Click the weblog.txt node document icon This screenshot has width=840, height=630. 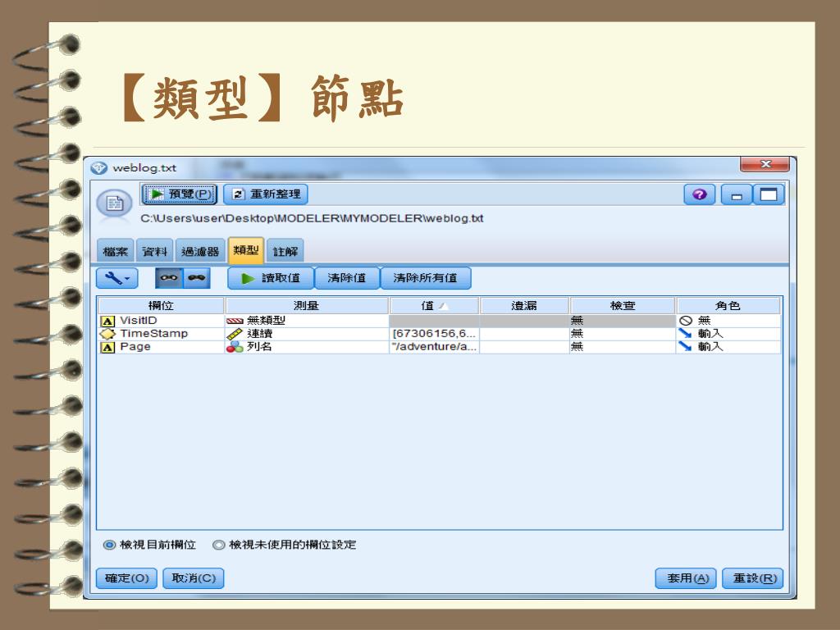coord(114,203)
